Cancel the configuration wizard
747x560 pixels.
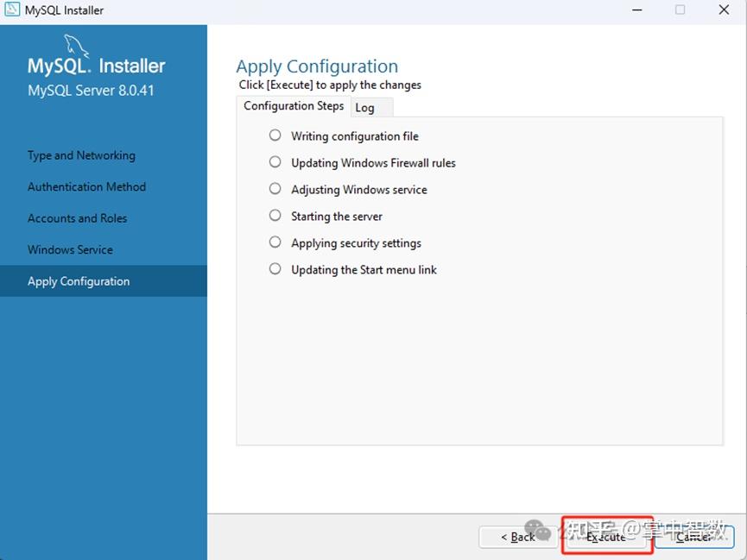tap(694, 538)
